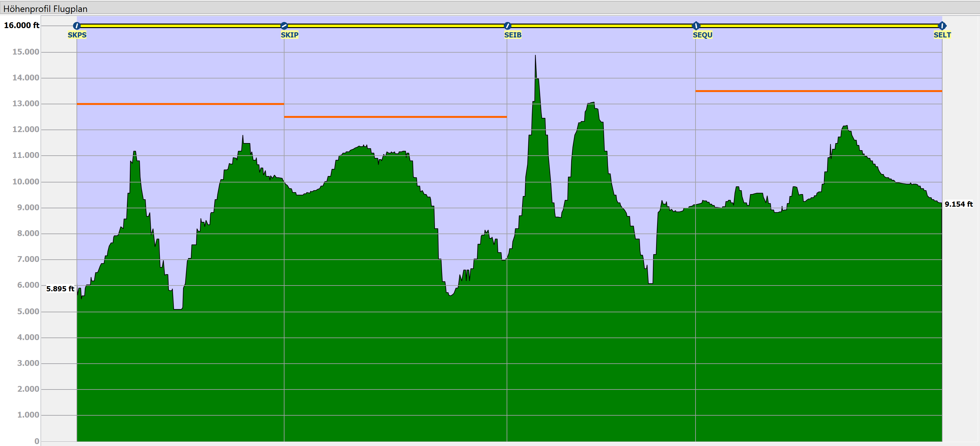Click the SELT airport waypoint icon
Screen dimensions: 980x446
pyautogui.click(x=942, y=26)
